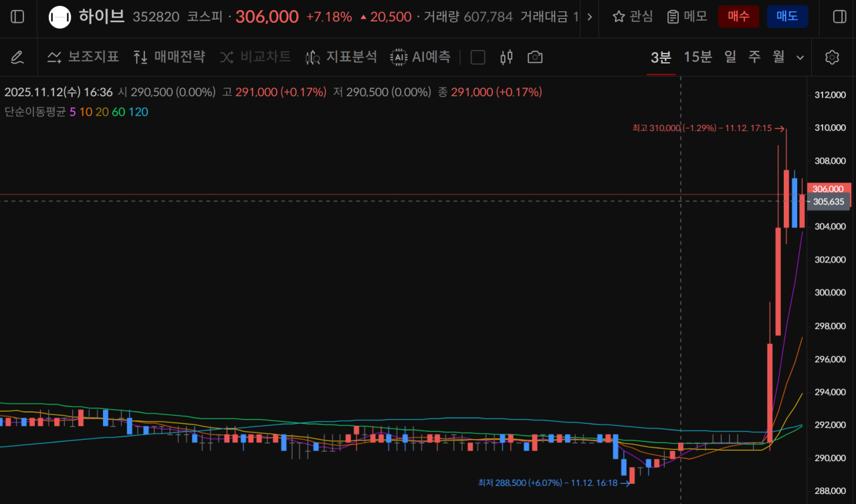Switch to the 일 daily timeframe tab
Screen dimensions: 856x504
click(x=730, y=57)
